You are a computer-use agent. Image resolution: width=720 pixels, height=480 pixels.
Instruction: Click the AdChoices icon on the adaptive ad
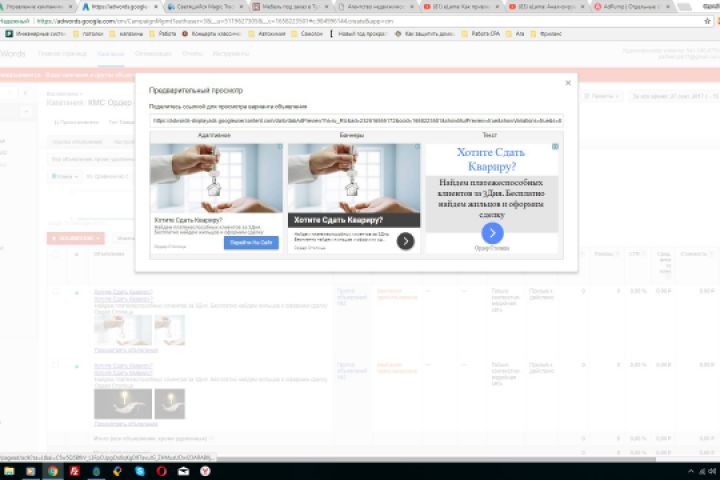point(280,147)
